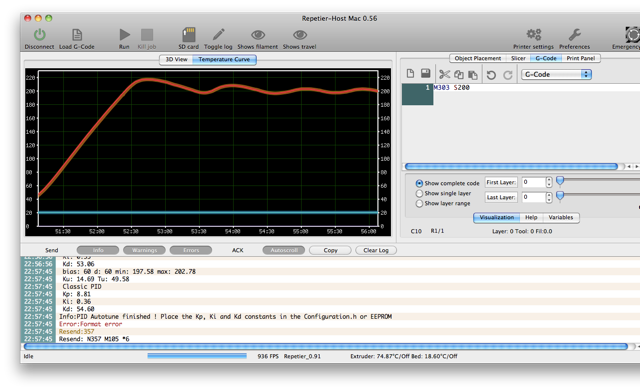Start the job with Run icon
The image size is (640, 391).
pos(124,35)
